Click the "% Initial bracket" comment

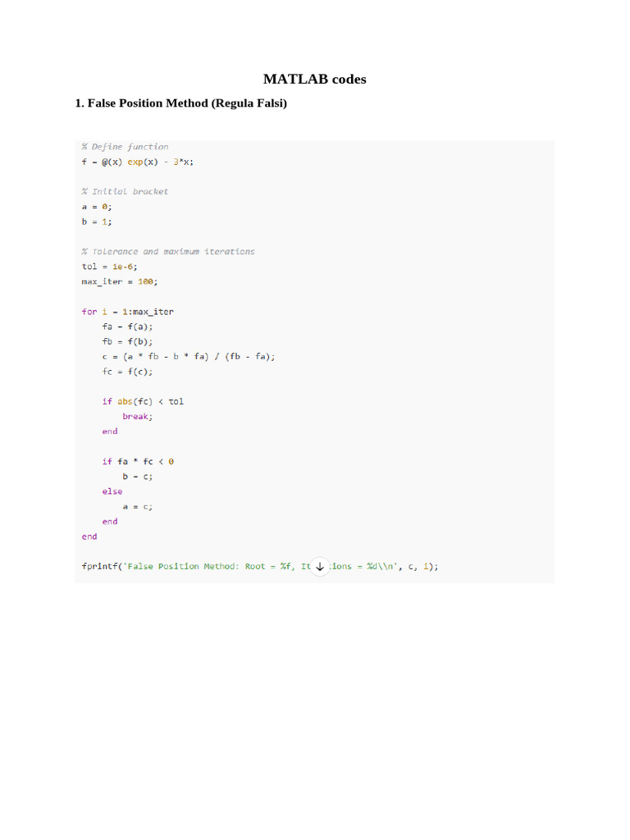[125, 191]
